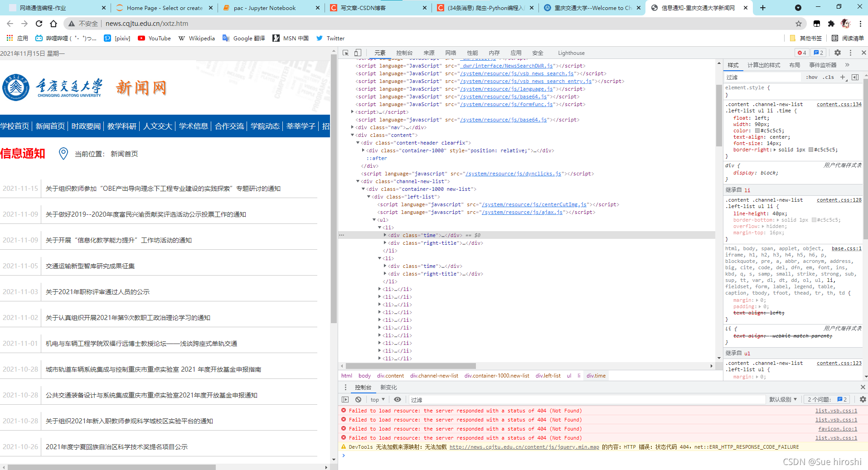Collapse the div class content node
The image size is (868, 470).
[353, 135]
